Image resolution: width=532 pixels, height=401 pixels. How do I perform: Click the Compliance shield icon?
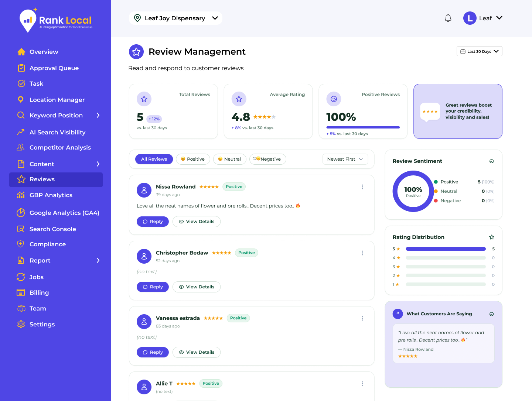click(21, 244)
